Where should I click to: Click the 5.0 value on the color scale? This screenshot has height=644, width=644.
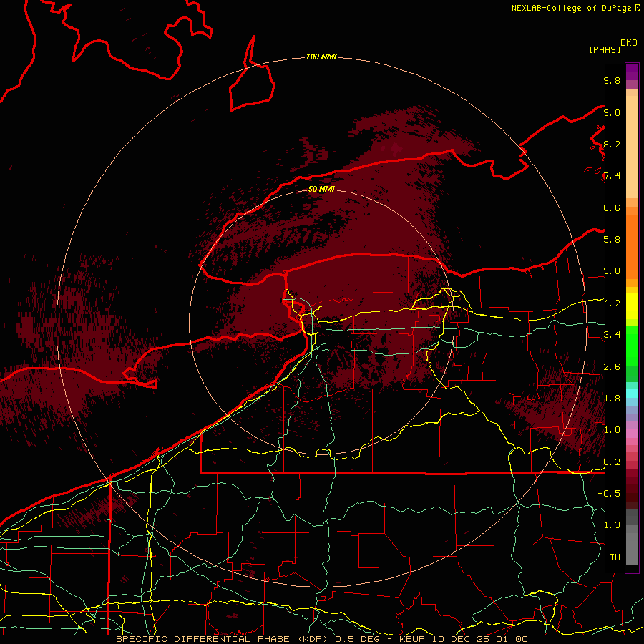point(612,271)
